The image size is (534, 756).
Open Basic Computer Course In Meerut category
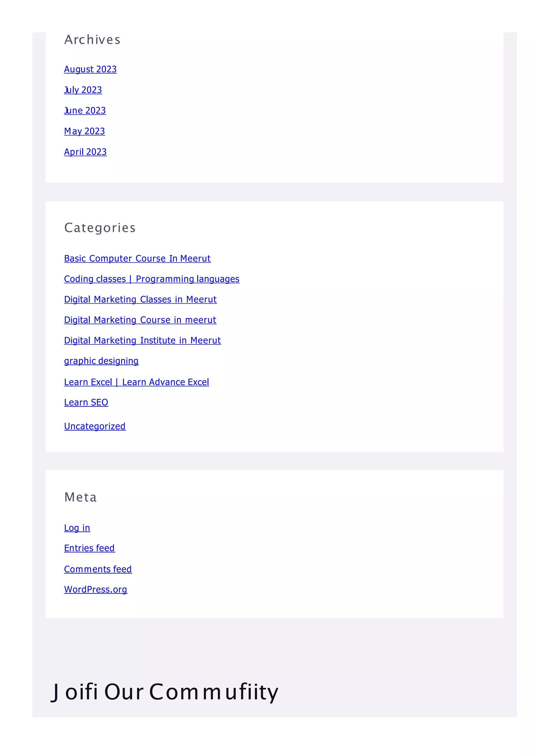click(x=137, y=259)
